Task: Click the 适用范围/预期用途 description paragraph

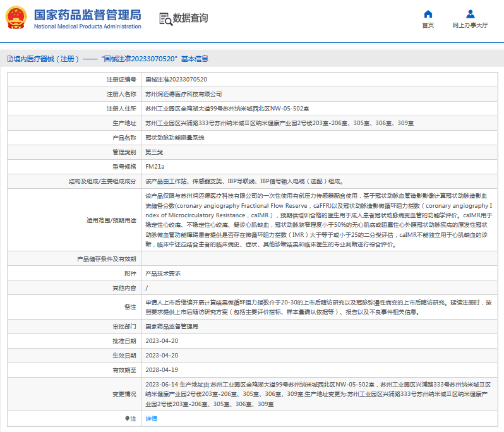Action: coord(318,220)
